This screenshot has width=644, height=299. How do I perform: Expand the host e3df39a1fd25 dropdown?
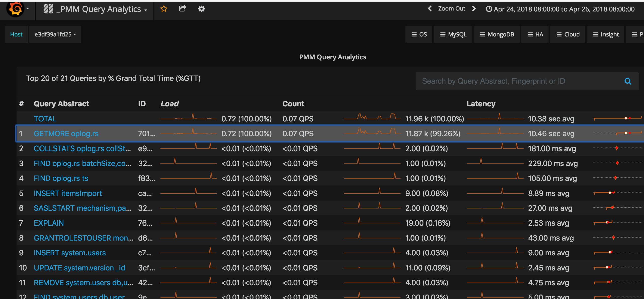click(x=55, y=34)
